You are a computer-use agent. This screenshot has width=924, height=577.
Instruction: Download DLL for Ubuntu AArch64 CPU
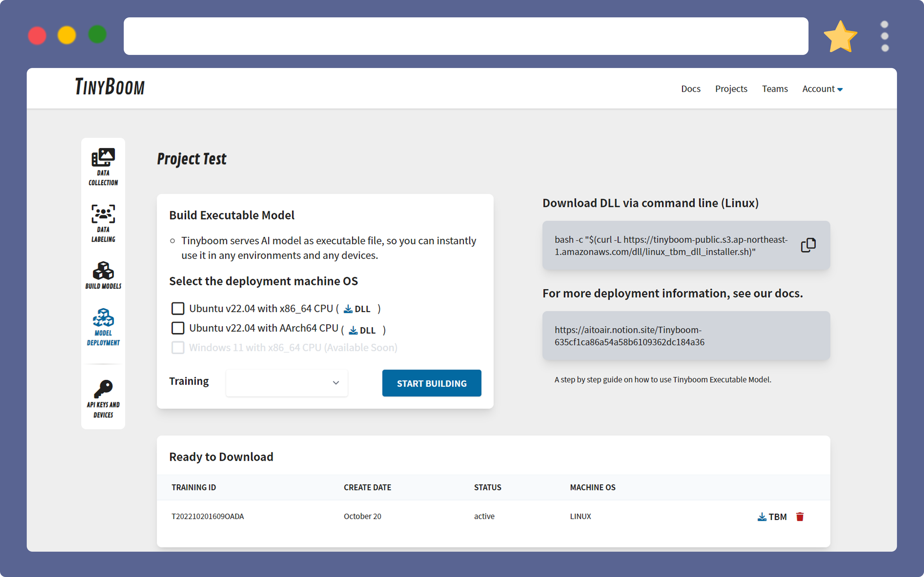pos(362,330)
